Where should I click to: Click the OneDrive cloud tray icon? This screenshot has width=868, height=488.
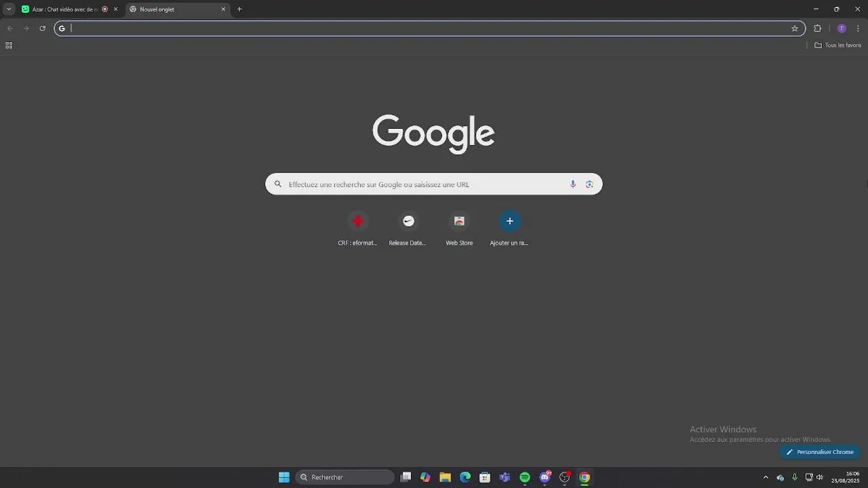[780, 477]
